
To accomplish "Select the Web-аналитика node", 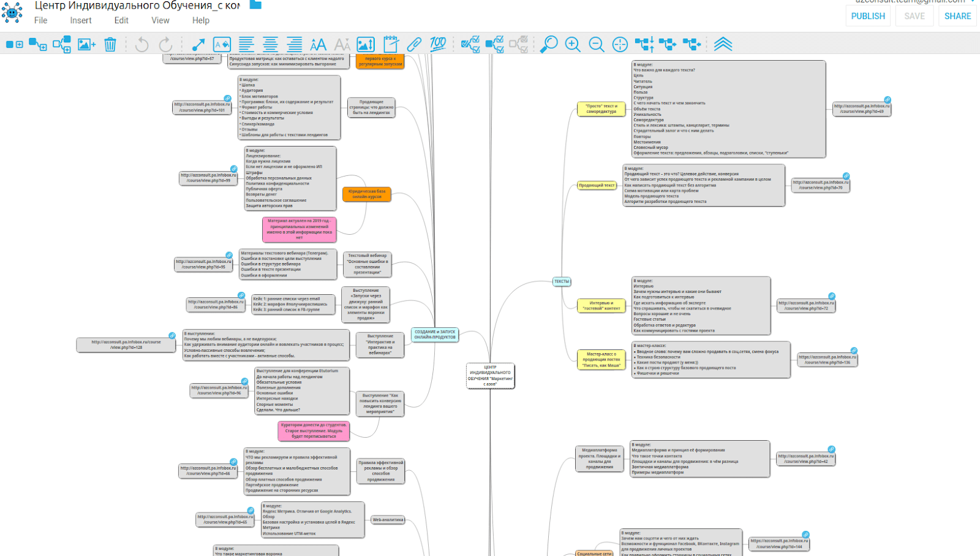I will 388,520.
